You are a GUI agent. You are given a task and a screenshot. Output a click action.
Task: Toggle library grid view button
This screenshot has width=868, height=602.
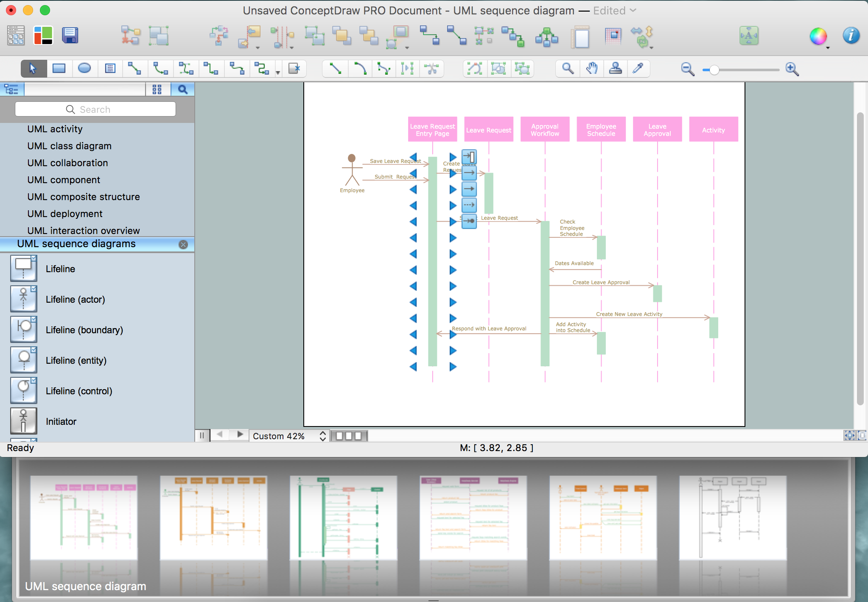click(x=157, y=89)
